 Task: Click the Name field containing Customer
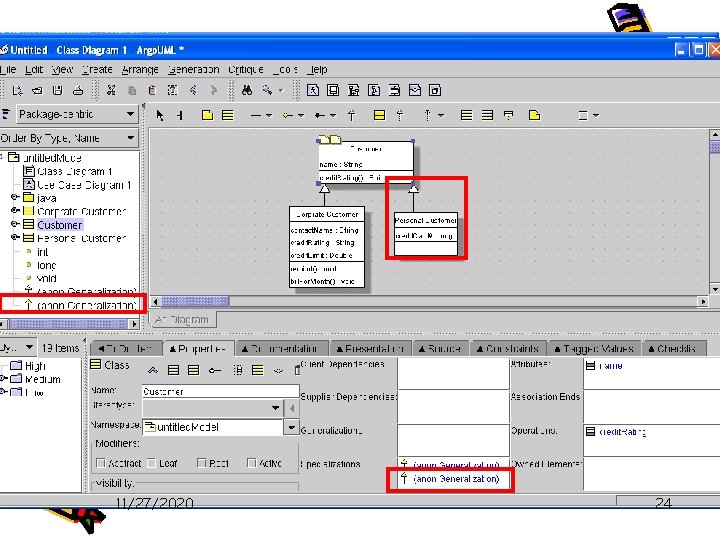click(220, 391)
